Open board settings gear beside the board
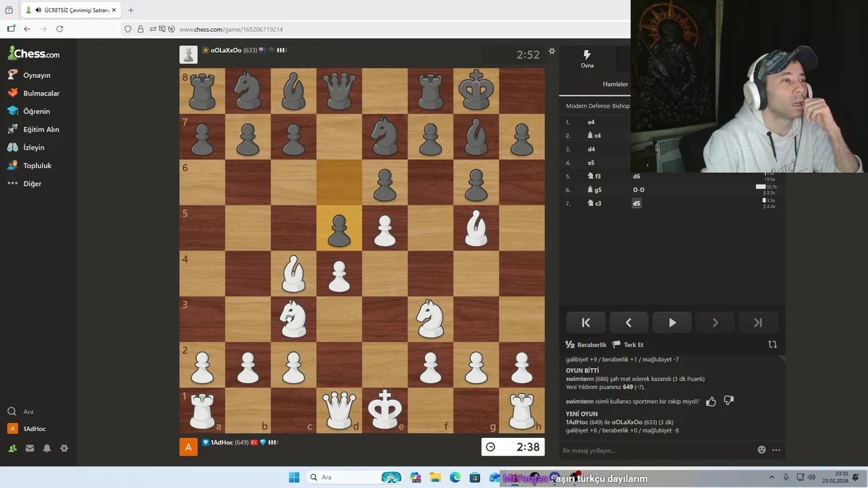The height and width of the screenshot is (488, 868). coord(552,52)
